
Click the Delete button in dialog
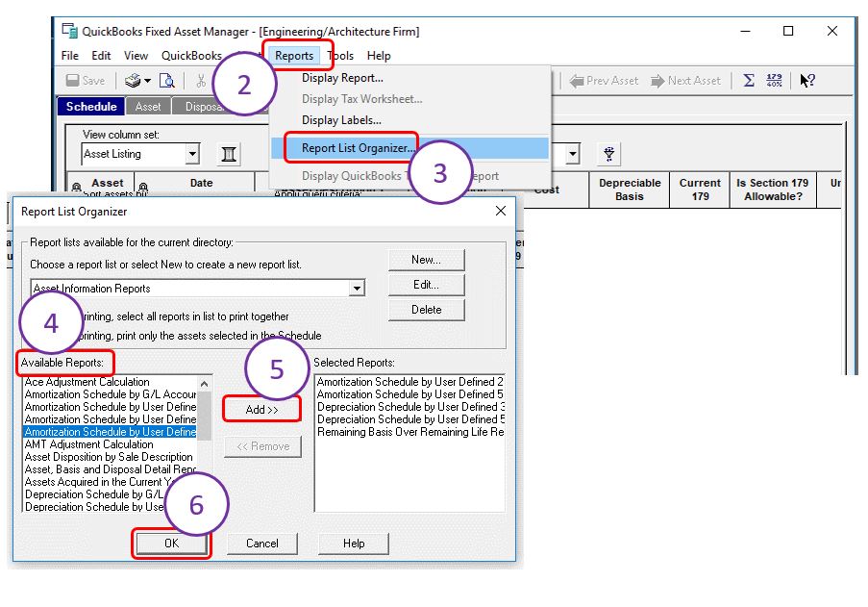426,310
